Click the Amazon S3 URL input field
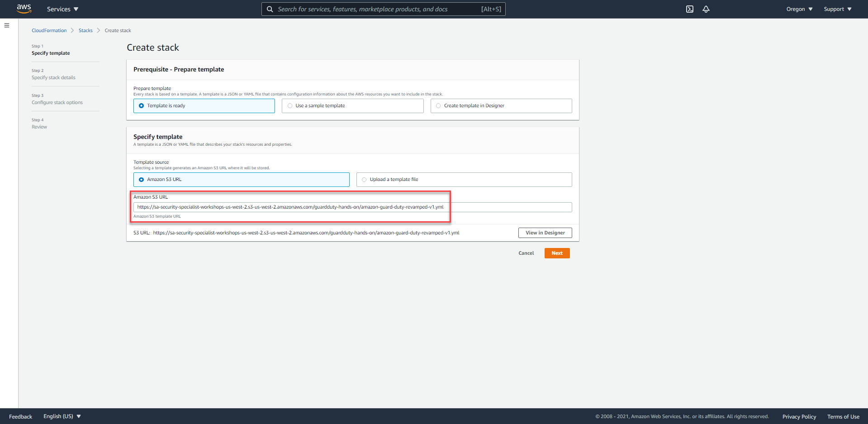 (x=353, y=207)
